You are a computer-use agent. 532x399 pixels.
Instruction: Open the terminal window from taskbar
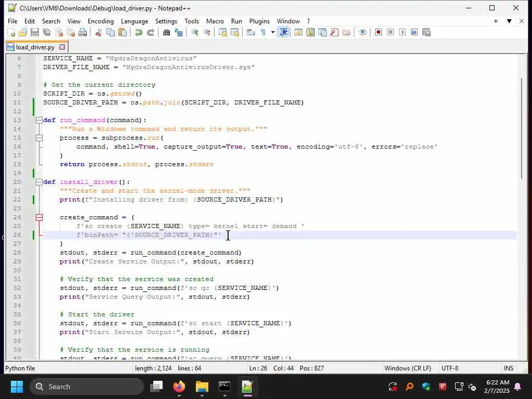tap(224, 387)
